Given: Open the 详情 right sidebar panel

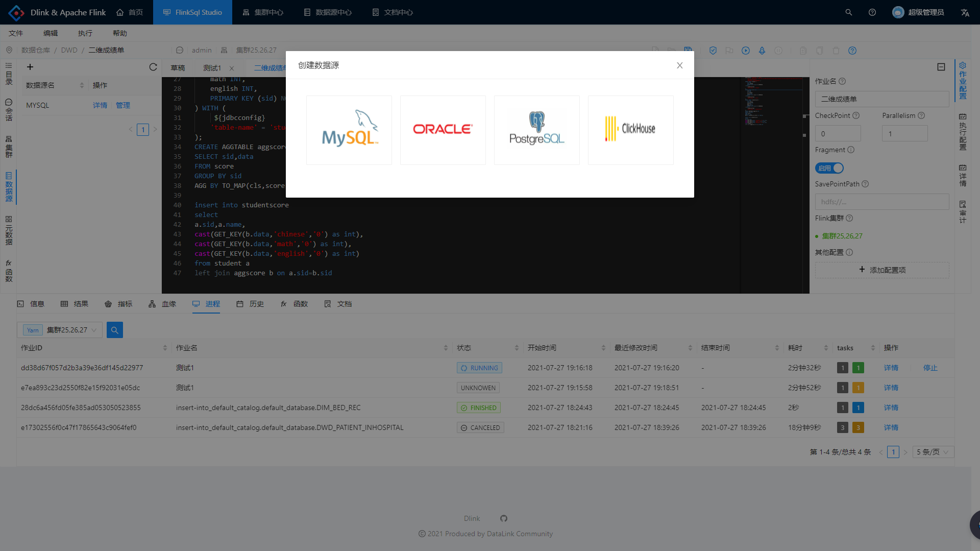Looking at the screenshot, I should (963, 175).
